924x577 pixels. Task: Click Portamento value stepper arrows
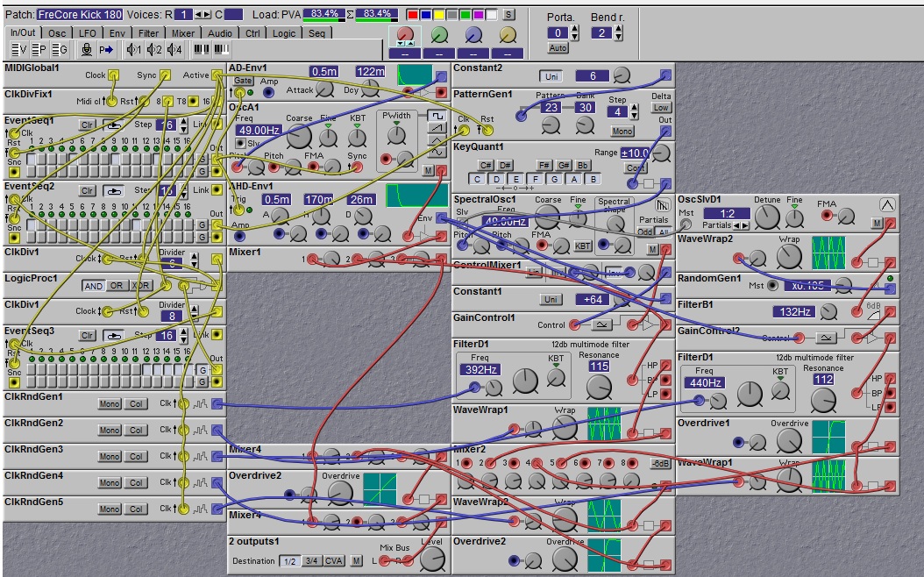tap(574, 33)
